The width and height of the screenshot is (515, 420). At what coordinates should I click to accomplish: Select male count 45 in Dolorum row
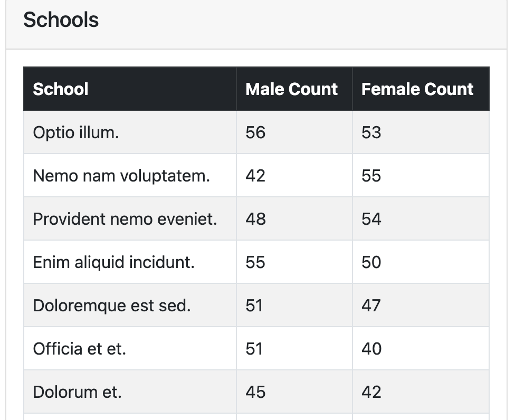click(x=255, y=392)
